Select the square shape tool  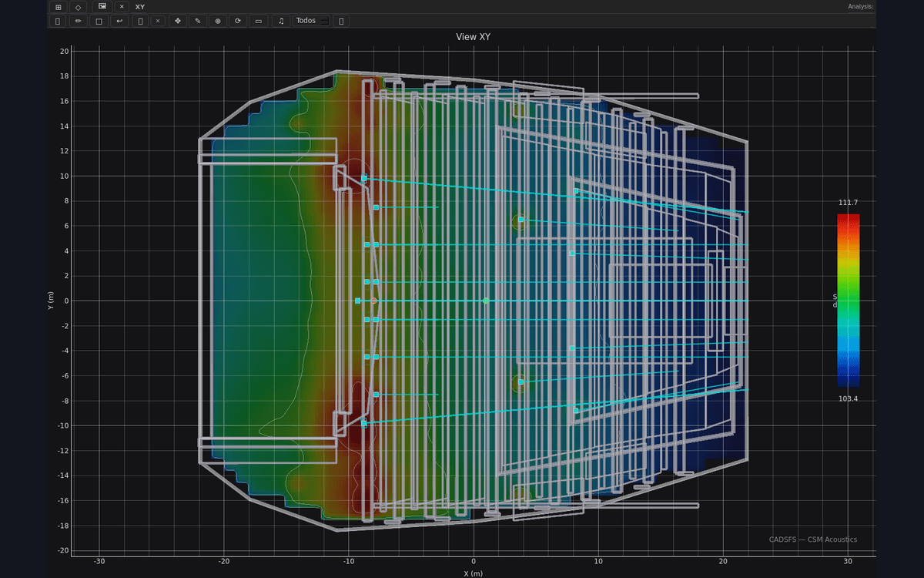pyautogui.click(x=99, y=21)
